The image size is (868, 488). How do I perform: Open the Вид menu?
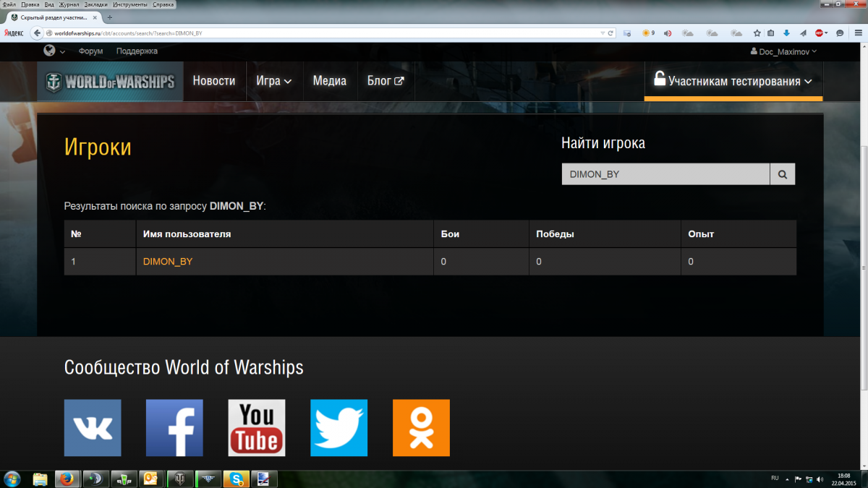click(49, 4)
